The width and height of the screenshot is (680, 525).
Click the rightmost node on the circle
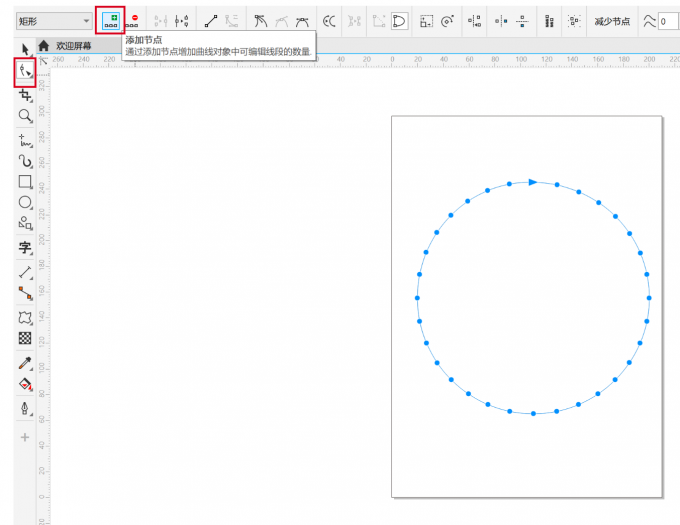point(649,298)
